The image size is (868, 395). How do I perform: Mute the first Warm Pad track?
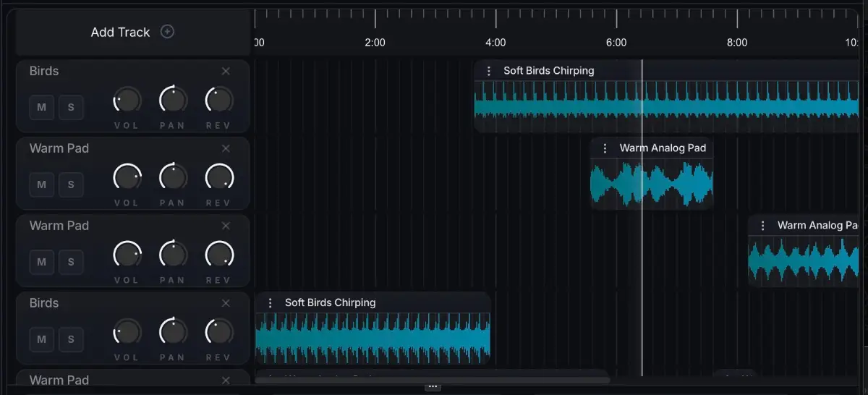pyautogui.click(x=41, y=184)
